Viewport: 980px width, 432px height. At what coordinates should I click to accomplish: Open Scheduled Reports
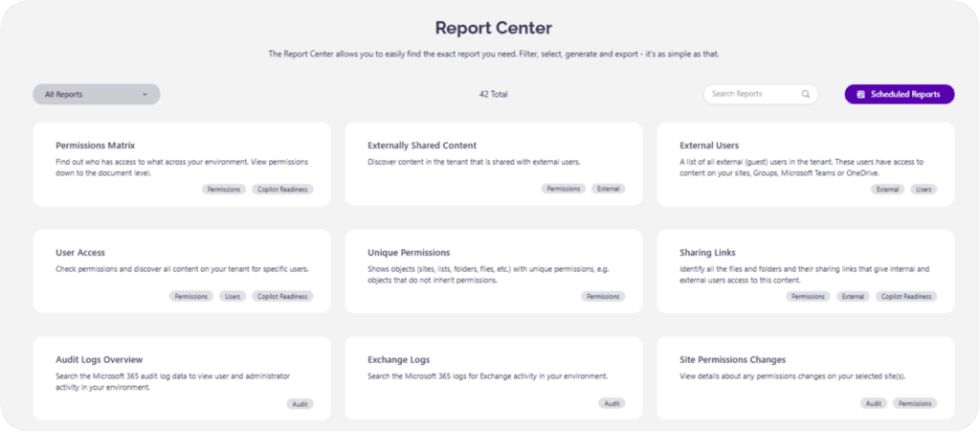(900, 95)
